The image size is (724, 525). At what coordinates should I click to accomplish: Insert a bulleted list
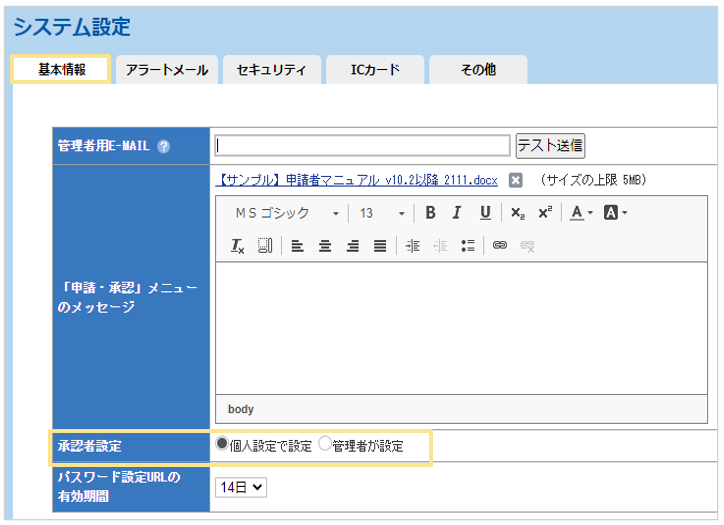(x=467, y=246)
